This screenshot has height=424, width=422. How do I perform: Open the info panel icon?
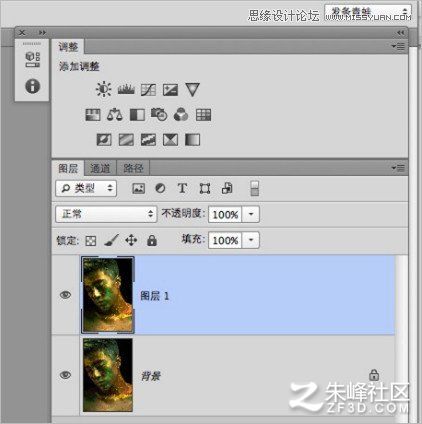coord(32,86)
